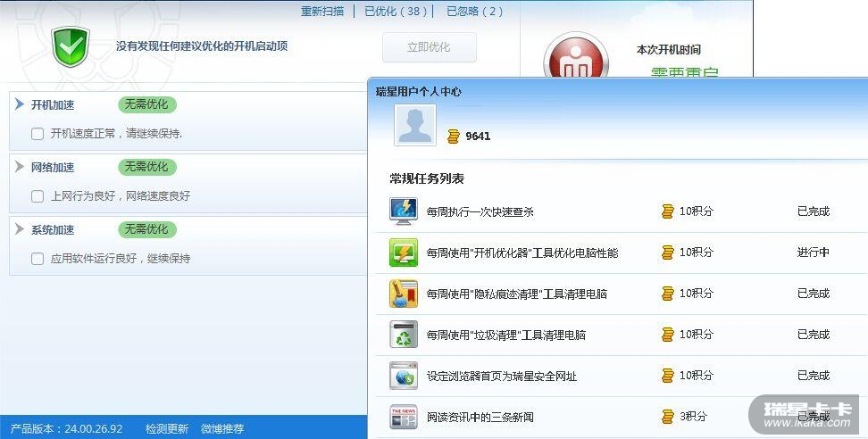The image size is (868, 439).
Task: Click the 本次开机时间 label
Action: pos(669,50)
